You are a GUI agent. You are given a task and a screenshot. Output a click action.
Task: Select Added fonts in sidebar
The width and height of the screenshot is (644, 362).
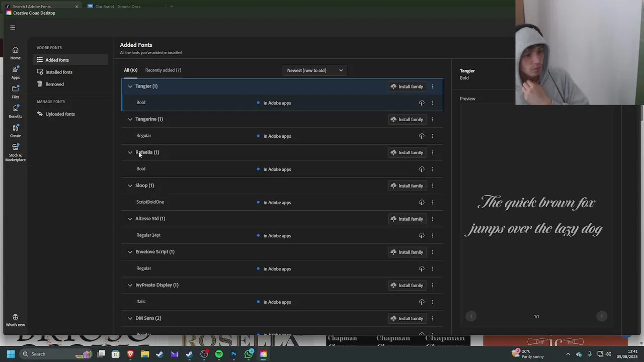click(70, 60)
